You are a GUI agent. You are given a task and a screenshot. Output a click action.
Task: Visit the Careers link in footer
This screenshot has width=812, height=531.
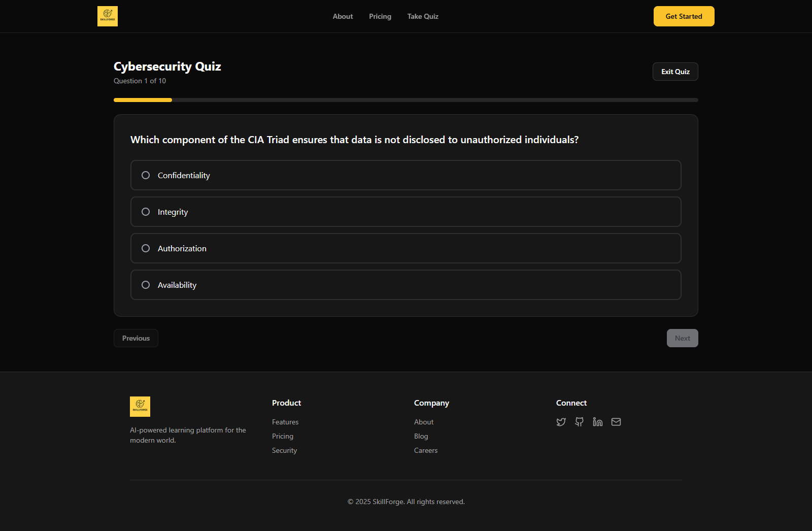[x=425, y=450]
